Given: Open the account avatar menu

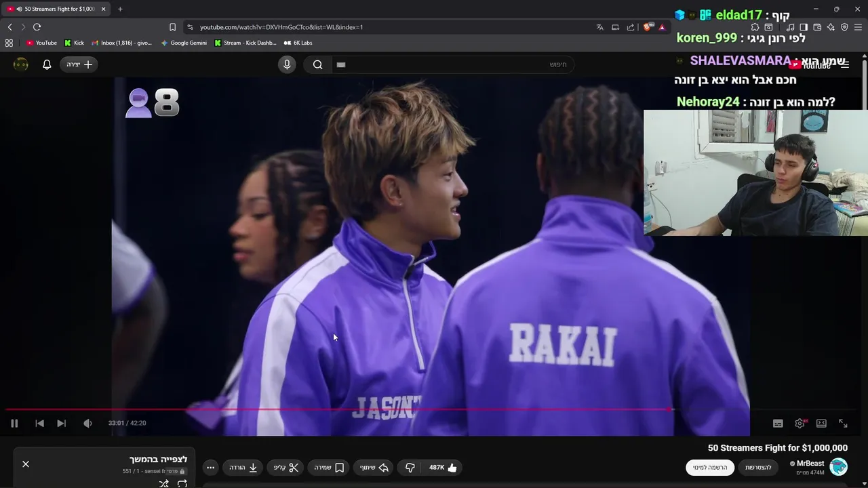Looking at the screenshot, I should click(21, 64).
